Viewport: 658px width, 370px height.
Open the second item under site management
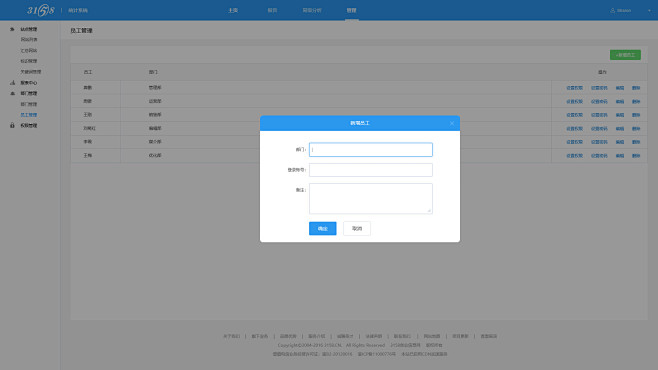(29, 50)
